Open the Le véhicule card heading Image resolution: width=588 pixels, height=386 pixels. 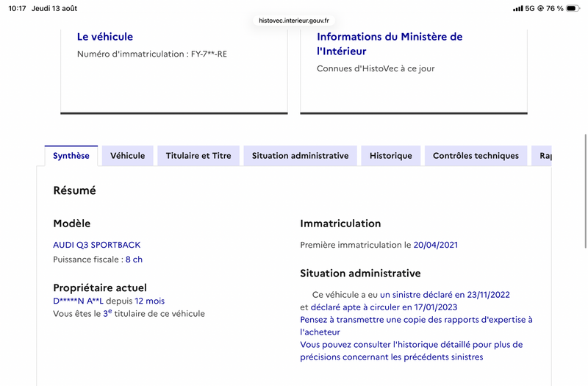pyautogui.click(x=105, y=37)
